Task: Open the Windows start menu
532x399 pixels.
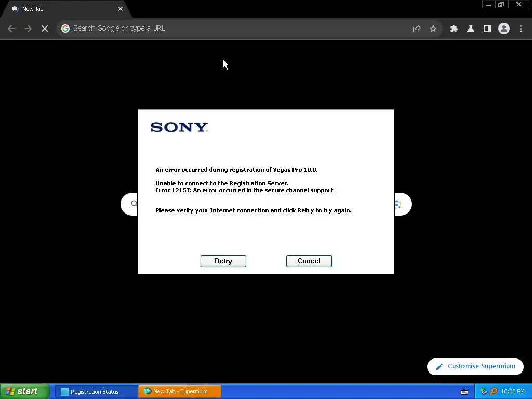Action: (x=25, y=391)
